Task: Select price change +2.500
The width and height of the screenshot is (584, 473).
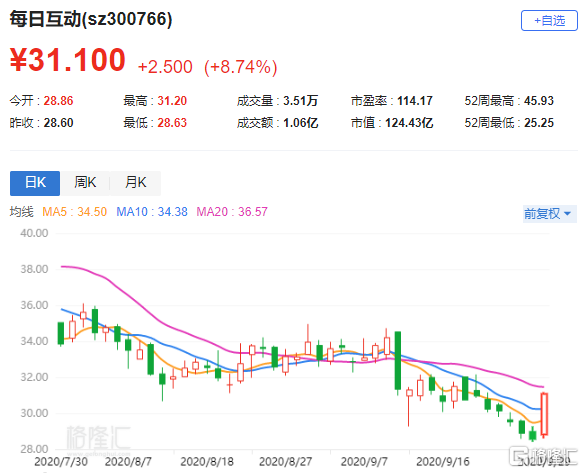Action: (x=165, y=67)
